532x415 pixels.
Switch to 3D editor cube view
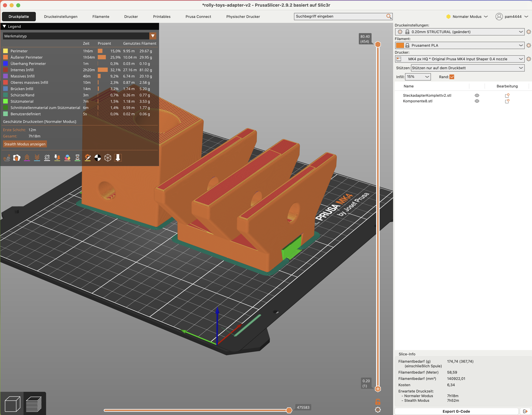point(12,404)
